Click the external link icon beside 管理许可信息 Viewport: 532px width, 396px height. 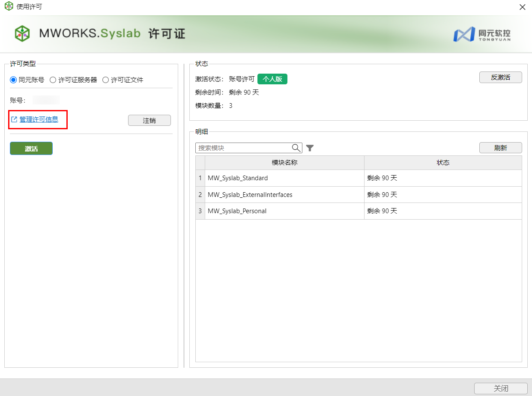point(14,119)
